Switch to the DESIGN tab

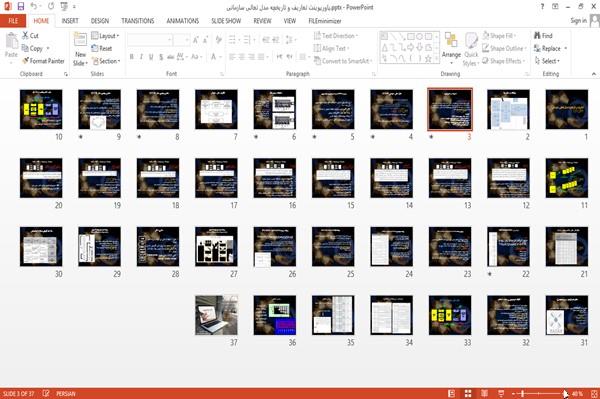coord(100,21)
